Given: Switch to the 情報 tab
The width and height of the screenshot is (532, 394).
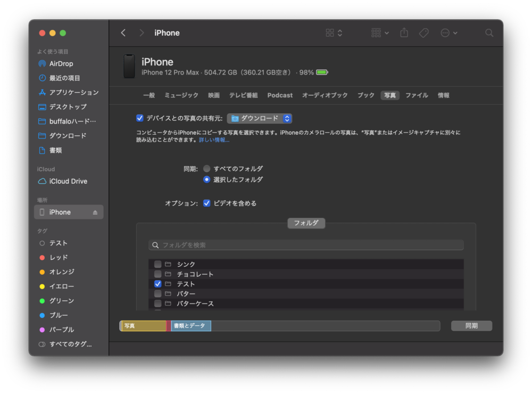Looking at the screenshot, I should pos(444,95).
